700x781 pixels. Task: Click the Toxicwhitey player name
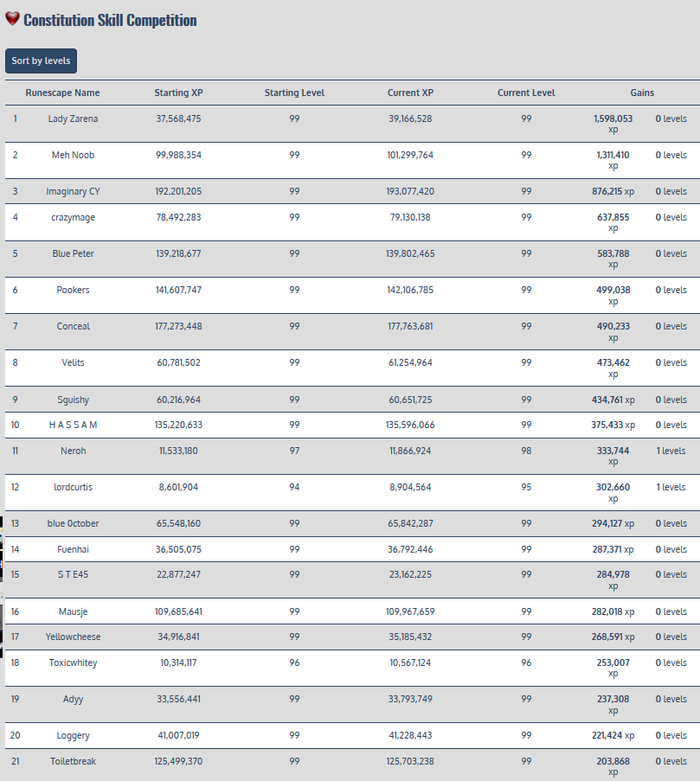pos(73,663)
